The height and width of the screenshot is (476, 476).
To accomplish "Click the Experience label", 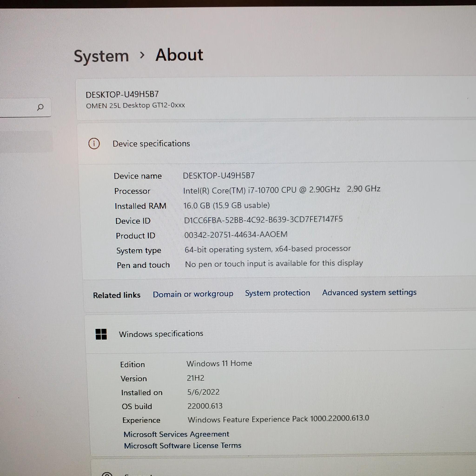I will tap(141, 420).
